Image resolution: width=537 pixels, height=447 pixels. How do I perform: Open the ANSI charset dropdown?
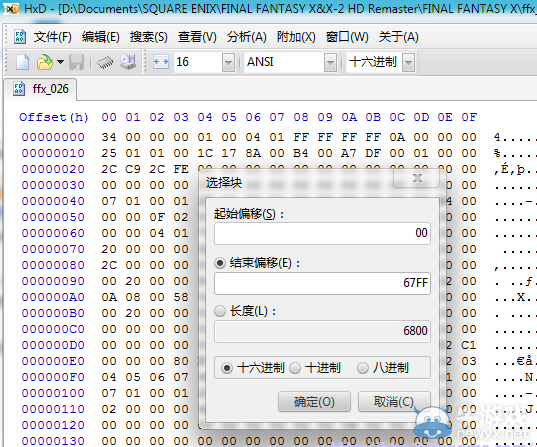pos(330,63)
